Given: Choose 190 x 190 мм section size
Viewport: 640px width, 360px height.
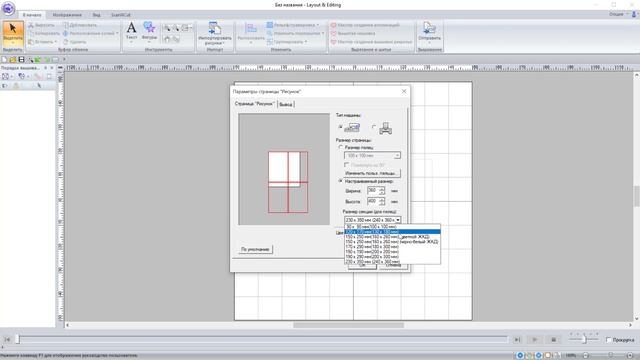Looking at the screenshot, I should 392,252.
